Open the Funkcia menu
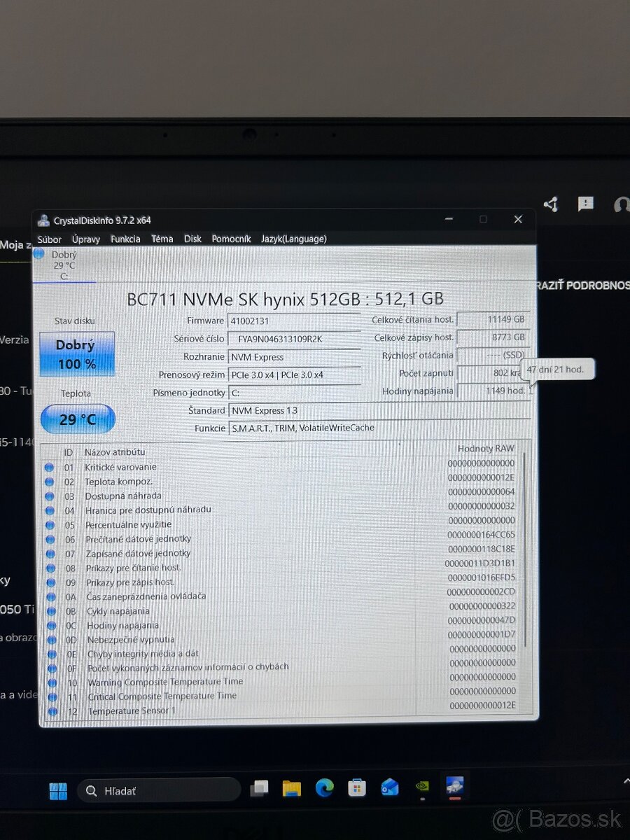 (125, 239)
